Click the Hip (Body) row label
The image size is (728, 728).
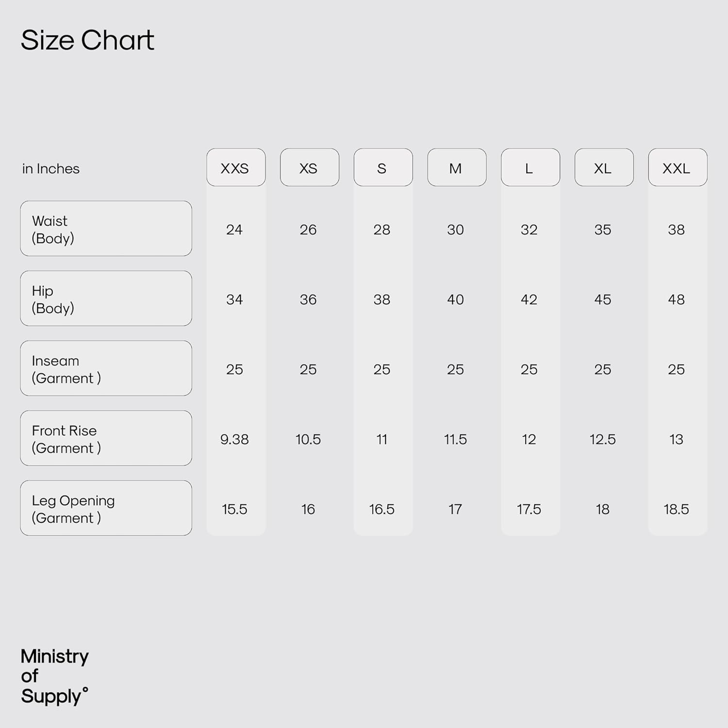pyautogui.click(x=106, y=298)
